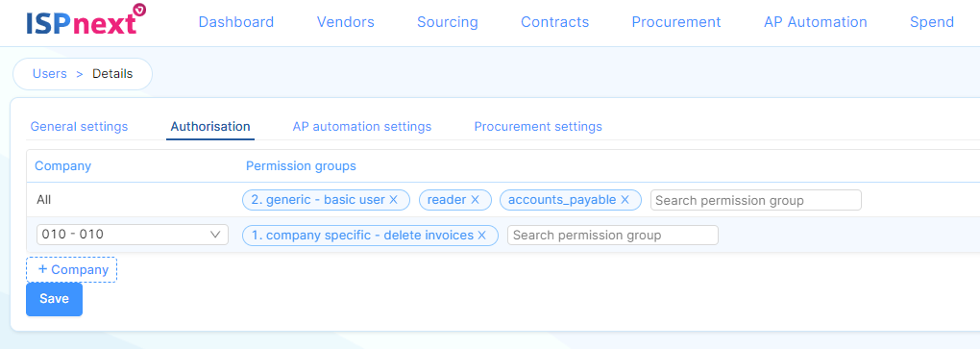The width and height of the screenshot is (980, 349).
Task: Expand the 010 - 010 company dropdown
Action: [133, 236]
